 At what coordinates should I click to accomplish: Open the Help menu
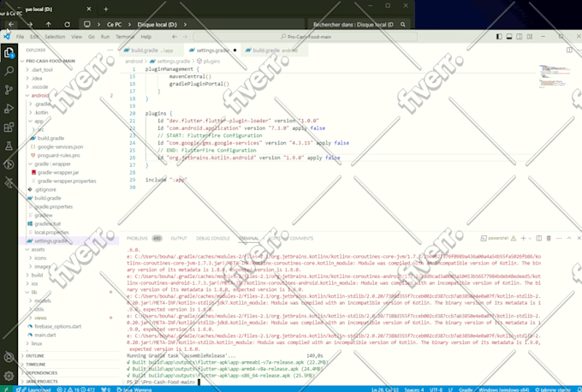tap(145, 37)
